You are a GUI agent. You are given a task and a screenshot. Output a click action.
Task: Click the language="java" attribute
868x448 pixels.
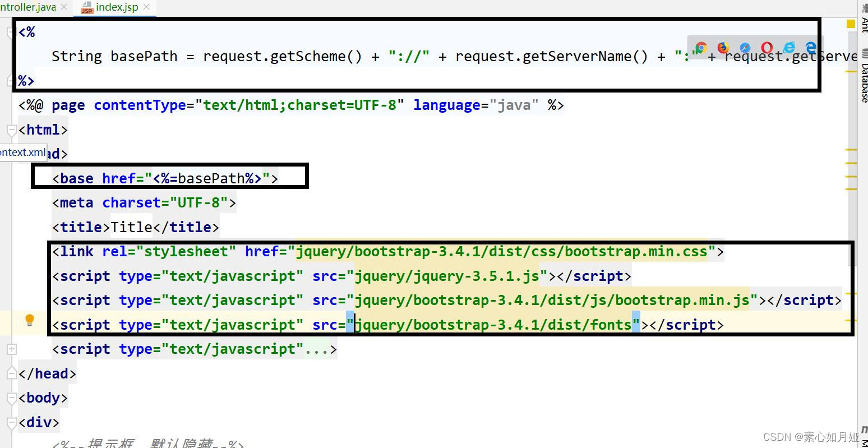pos(476,105)
